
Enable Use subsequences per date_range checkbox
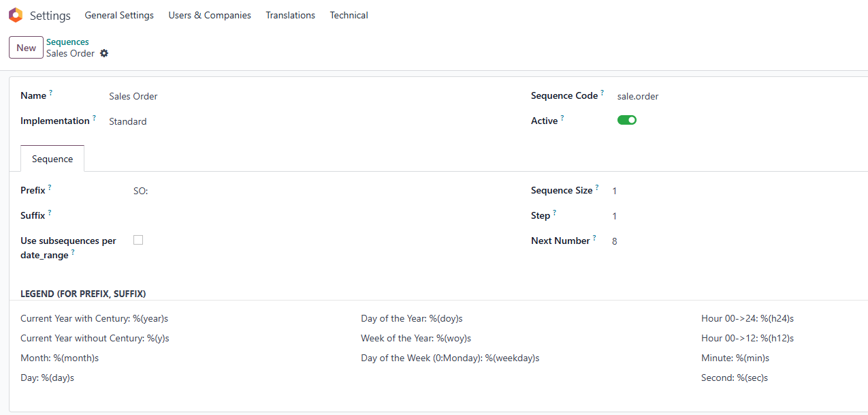(x=138, y=240)
